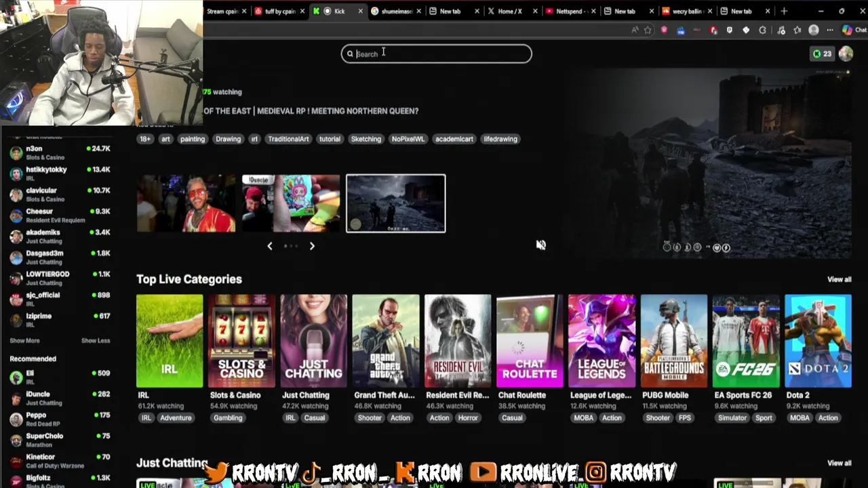868x488 pixels.
Task: Open the Chat Roulette category card
Action: 530,341
